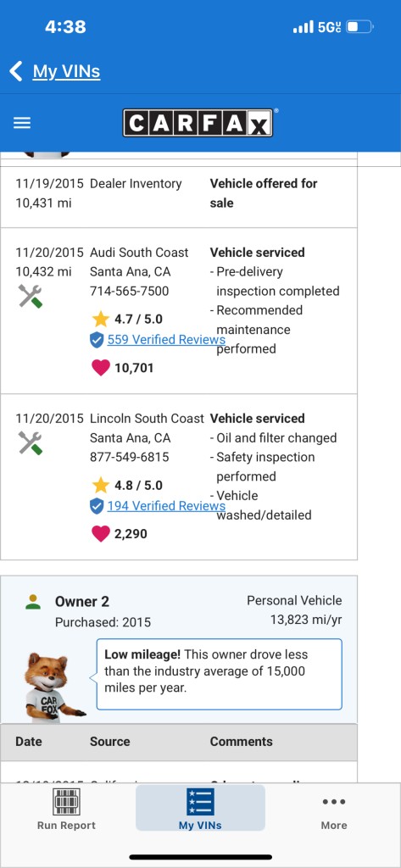Tap the Owner 2 person icon
This screenshot has height=868, width=401.
coord(33,602)
